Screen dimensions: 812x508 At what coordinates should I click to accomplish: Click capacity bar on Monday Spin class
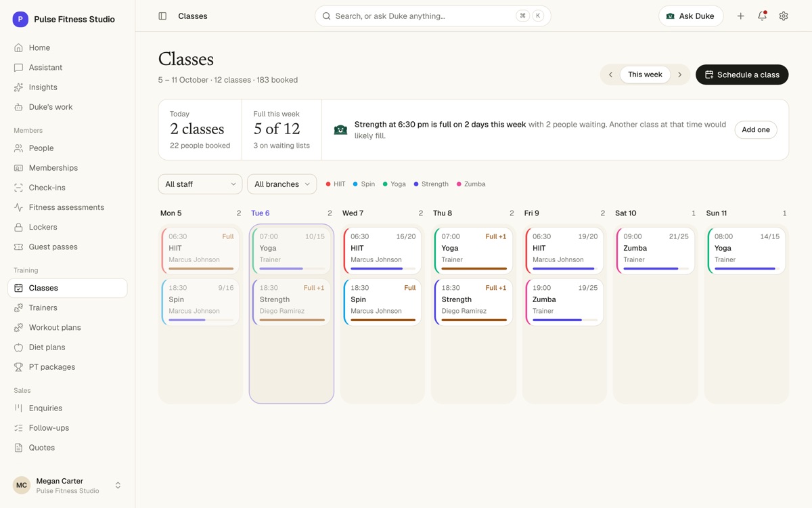pos(201,320)
